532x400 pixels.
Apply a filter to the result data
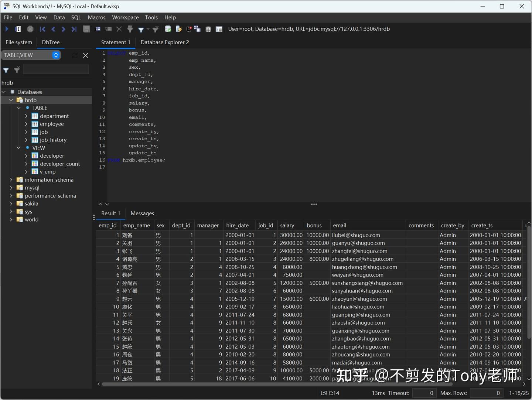[x=141, y=29]
